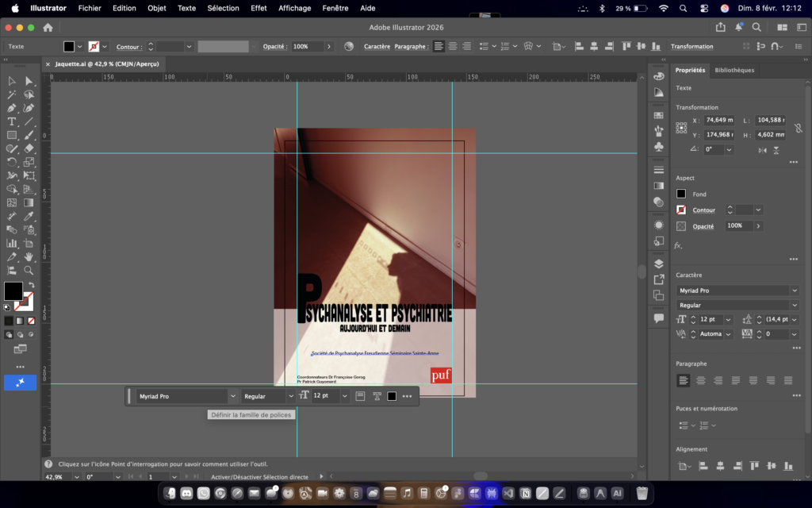
Task: Switch to the Bibliothèques tab
Action: point(734,70)
